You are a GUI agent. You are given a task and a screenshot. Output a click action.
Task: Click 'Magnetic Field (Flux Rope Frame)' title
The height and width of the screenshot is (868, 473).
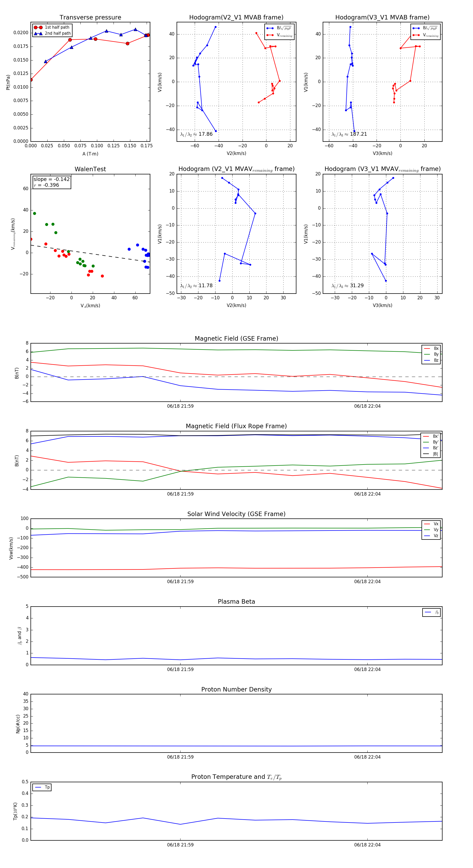point(236,426)
